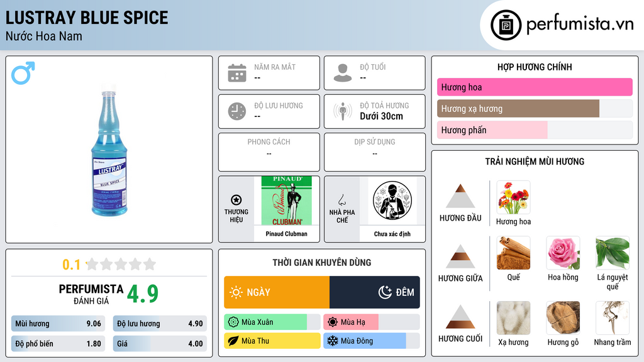Click the Hương đầu pyramid icon

click(x=460, y=196)
